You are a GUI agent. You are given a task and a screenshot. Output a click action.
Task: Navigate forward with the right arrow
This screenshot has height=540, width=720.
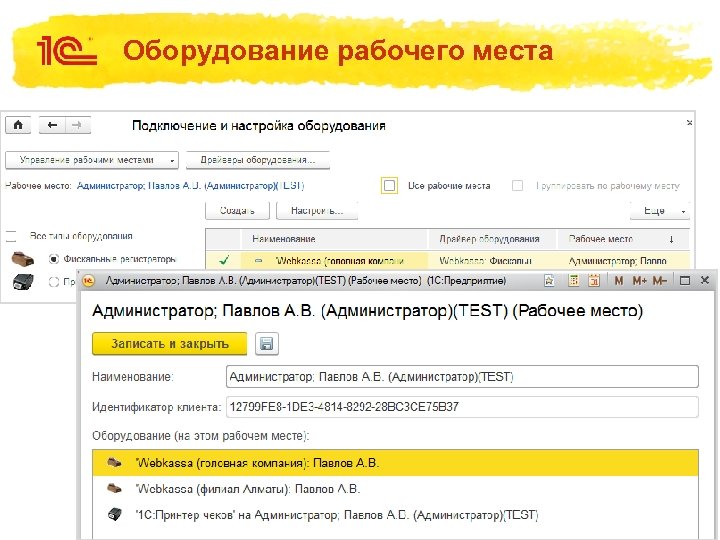[77, 125]
